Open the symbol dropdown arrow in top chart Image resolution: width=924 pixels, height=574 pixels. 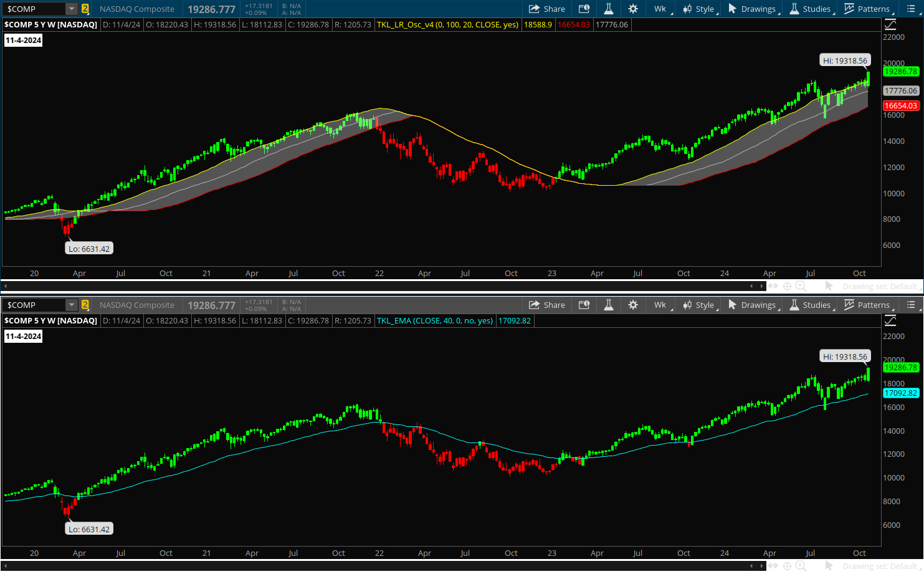72,9
